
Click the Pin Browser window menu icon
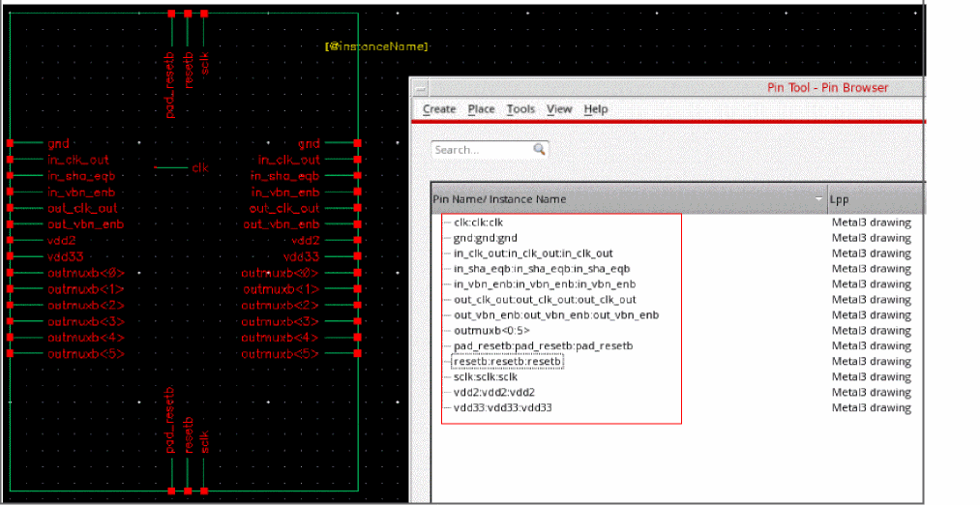[x=421, y=87]
